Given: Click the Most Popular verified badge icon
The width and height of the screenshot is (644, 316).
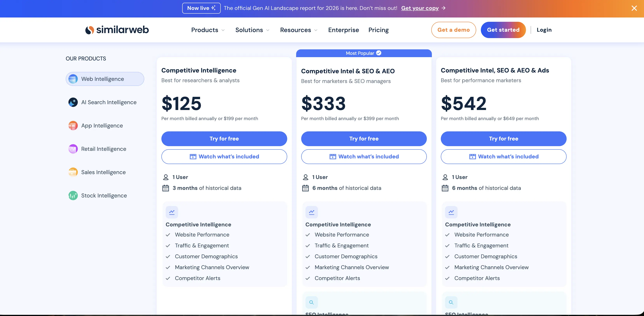Looking at the screenshot, I should (379, 53).
